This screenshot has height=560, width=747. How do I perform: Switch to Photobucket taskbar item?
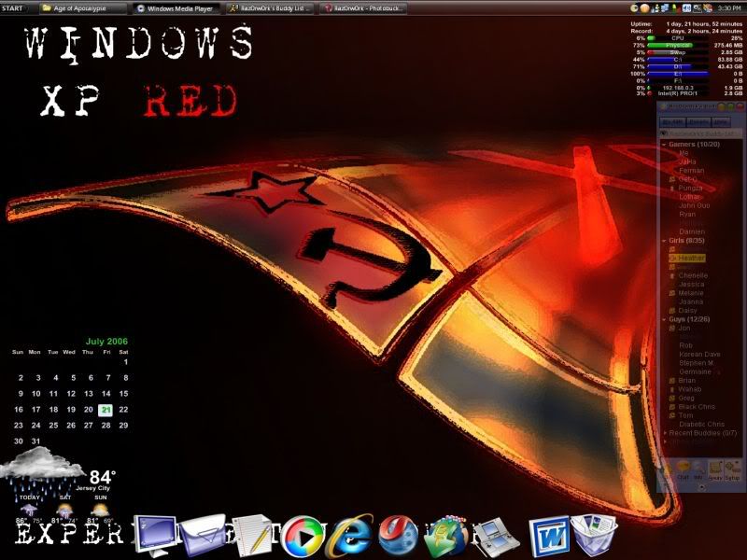[363, 8]
